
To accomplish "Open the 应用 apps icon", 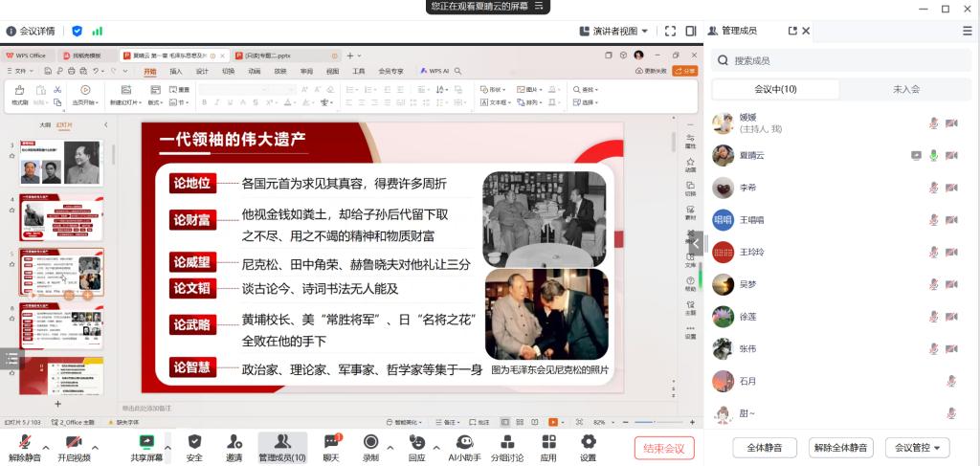I will point(548,442).
